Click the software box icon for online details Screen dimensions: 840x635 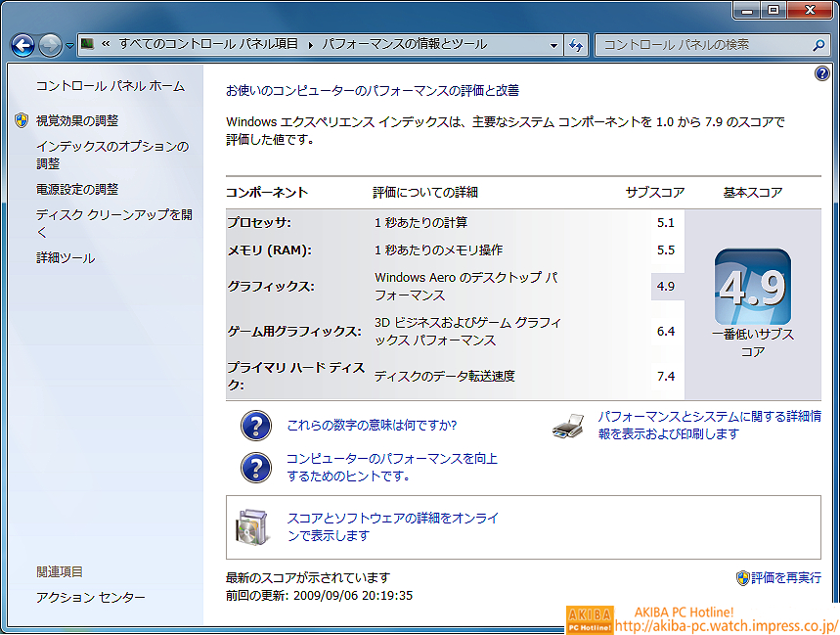point(251,526)
